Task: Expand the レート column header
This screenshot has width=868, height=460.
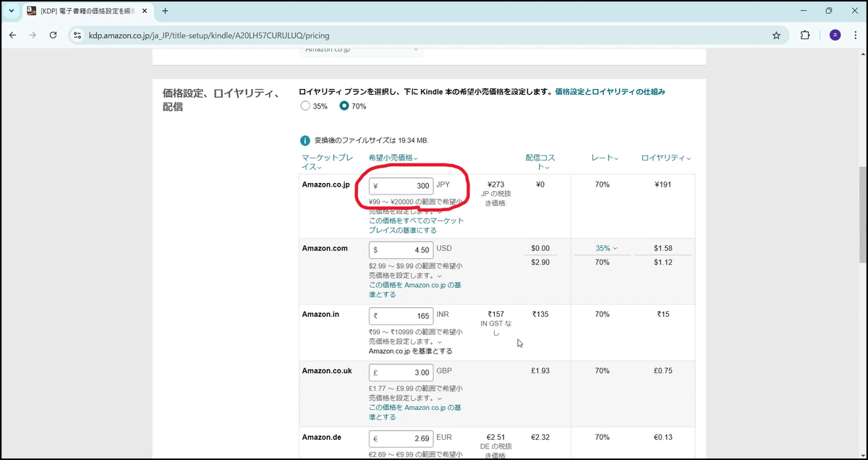Action: tap(605, 158)
